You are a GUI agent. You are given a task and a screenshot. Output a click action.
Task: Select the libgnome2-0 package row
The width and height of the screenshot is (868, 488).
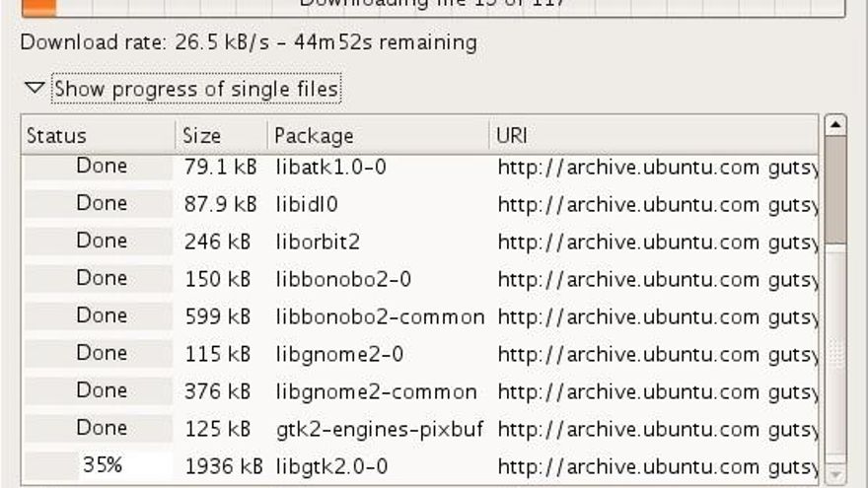coord(339,354)
